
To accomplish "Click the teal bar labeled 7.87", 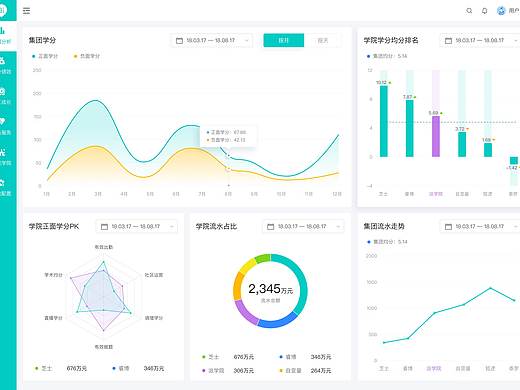I will 410,128.
